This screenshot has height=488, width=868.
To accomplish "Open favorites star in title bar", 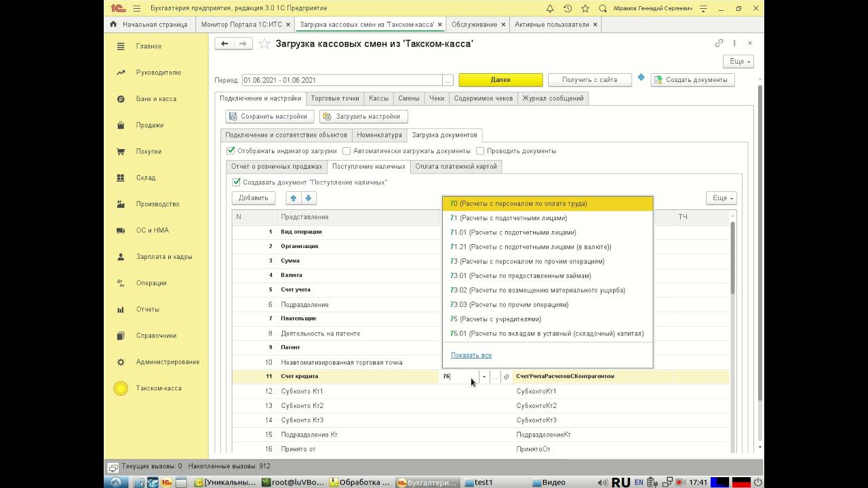I will click(x=585, y=8).
